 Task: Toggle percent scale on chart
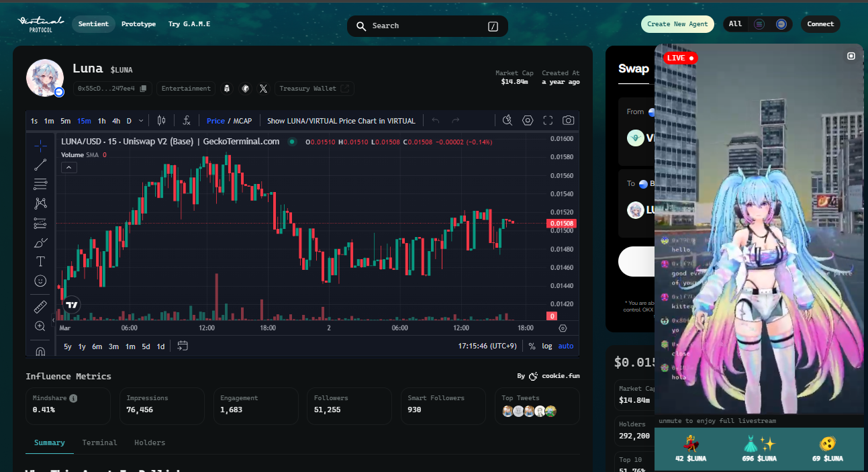click(x=532, y=346)
